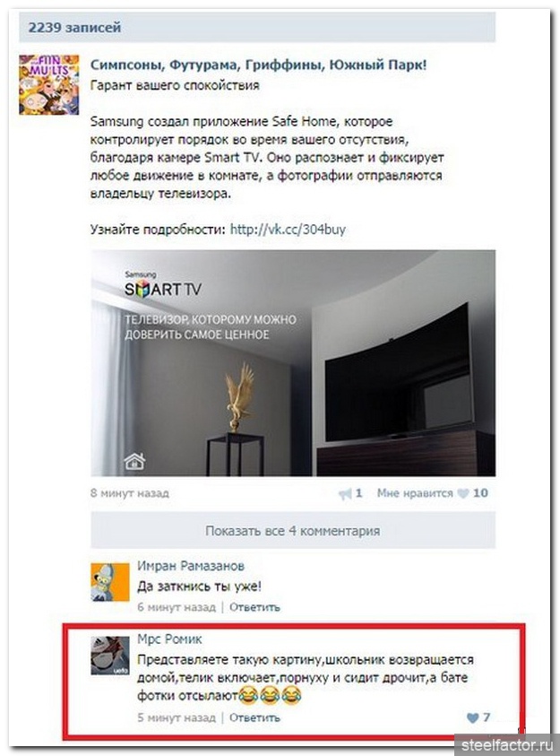Open Имран Рамазанов's Homer avatar

110,582
